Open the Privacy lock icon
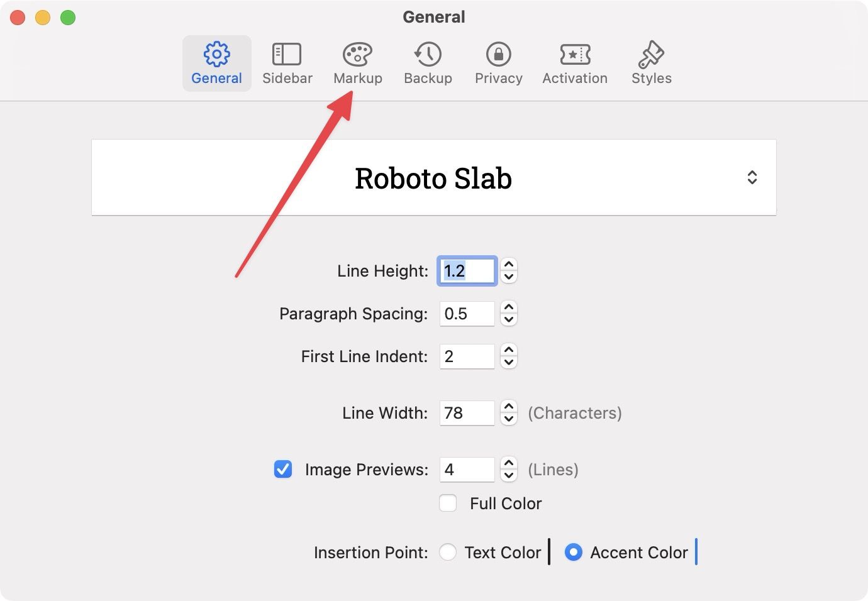 click(498, 55)
